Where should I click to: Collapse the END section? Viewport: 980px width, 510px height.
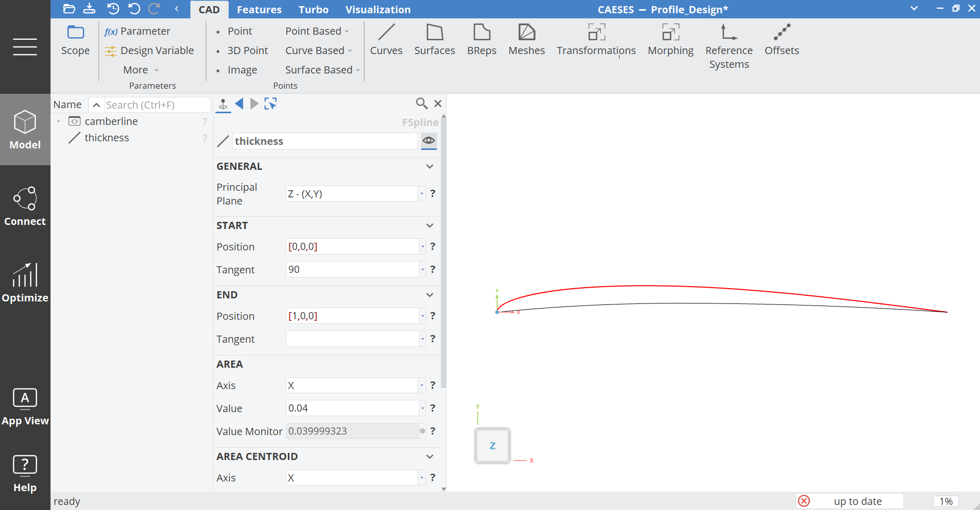430,295
